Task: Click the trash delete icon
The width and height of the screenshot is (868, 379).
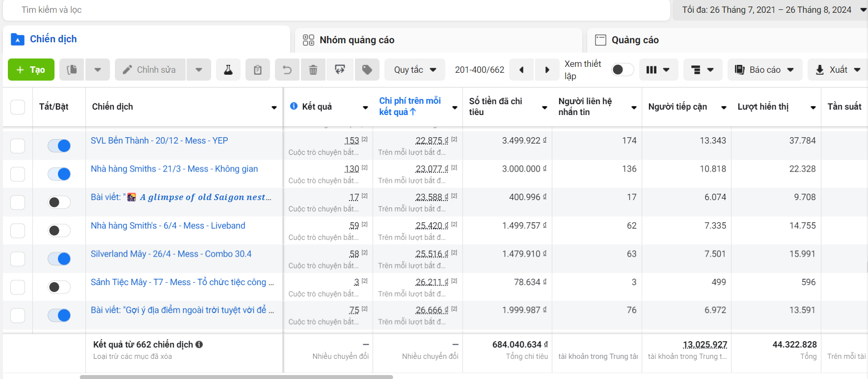Action: coord(313,70)
